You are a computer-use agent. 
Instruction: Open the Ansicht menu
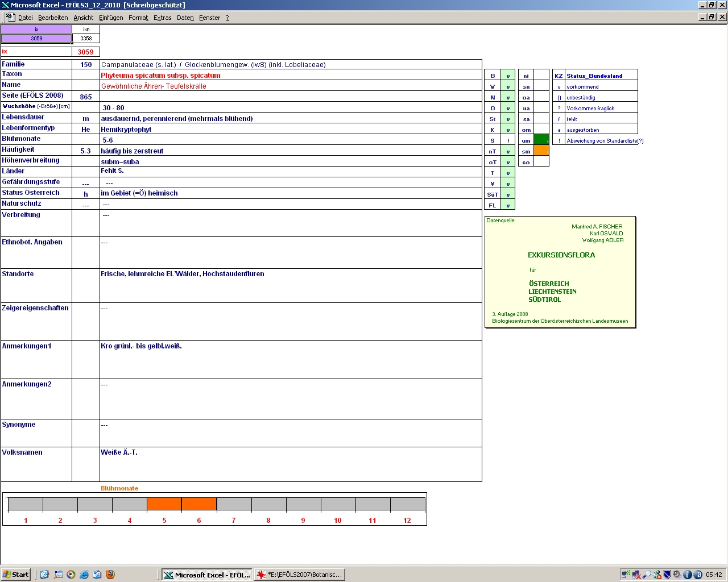tap(84, 18)
